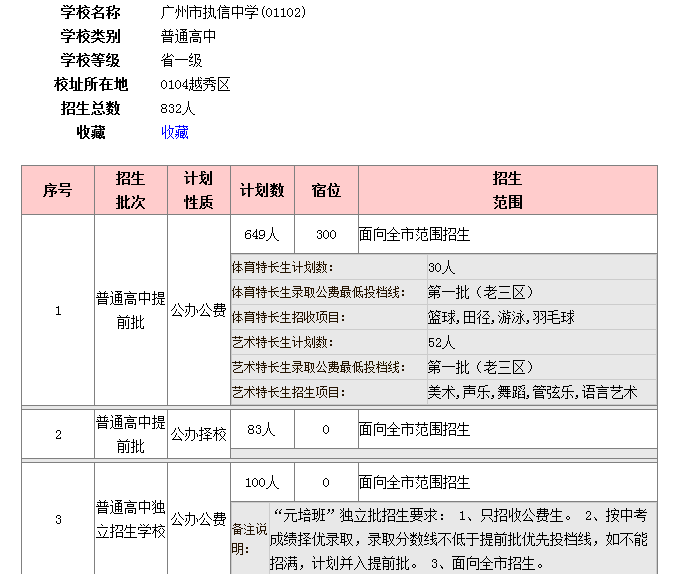Click the 体育特长生计划数 label

(283, 267)
